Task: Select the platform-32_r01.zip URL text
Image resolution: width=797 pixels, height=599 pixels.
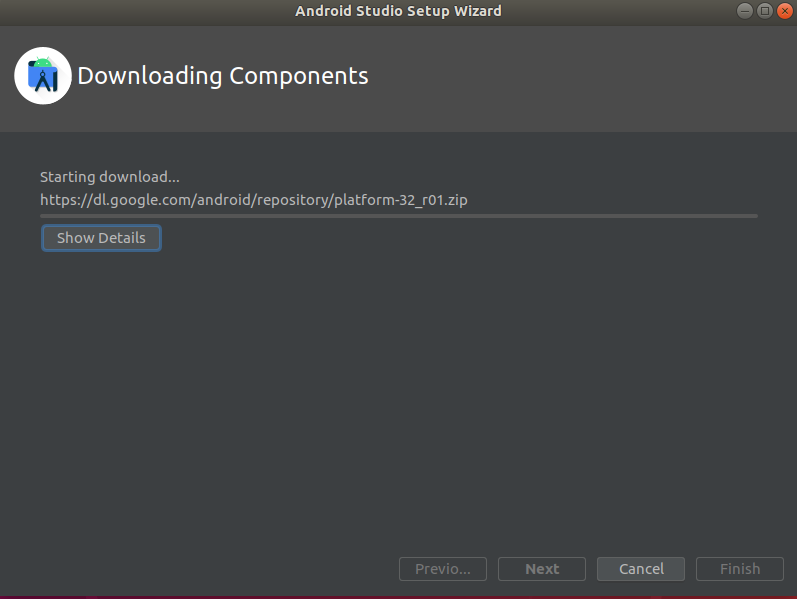Action: coord(254,200)
